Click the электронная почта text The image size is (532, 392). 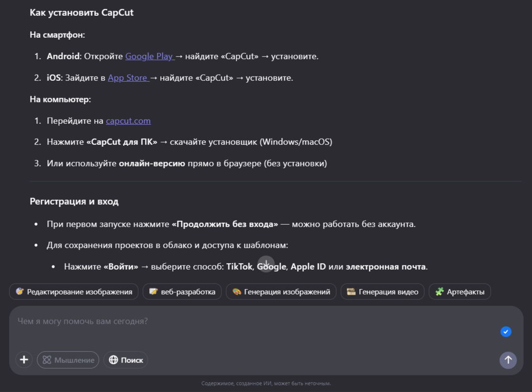coord(386,267)
